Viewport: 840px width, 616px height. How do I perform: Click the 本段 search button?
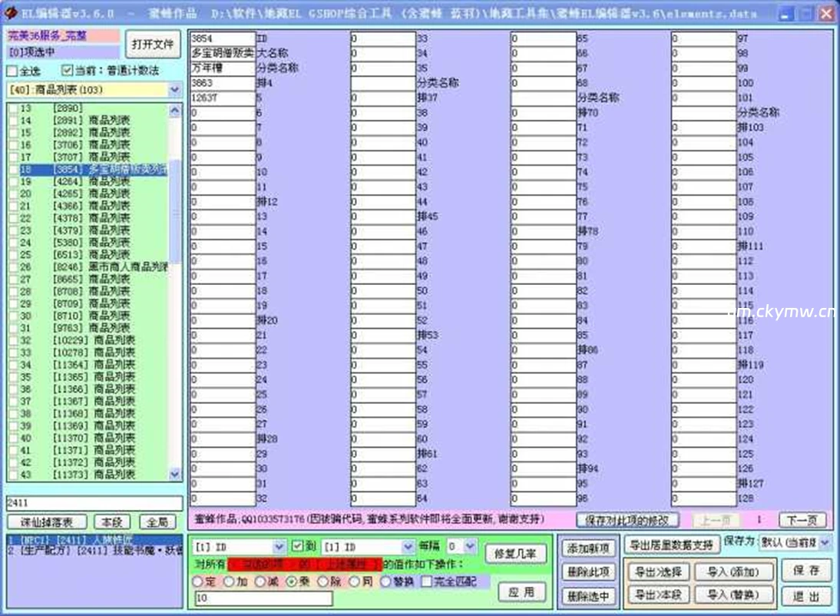pos(112,522)
